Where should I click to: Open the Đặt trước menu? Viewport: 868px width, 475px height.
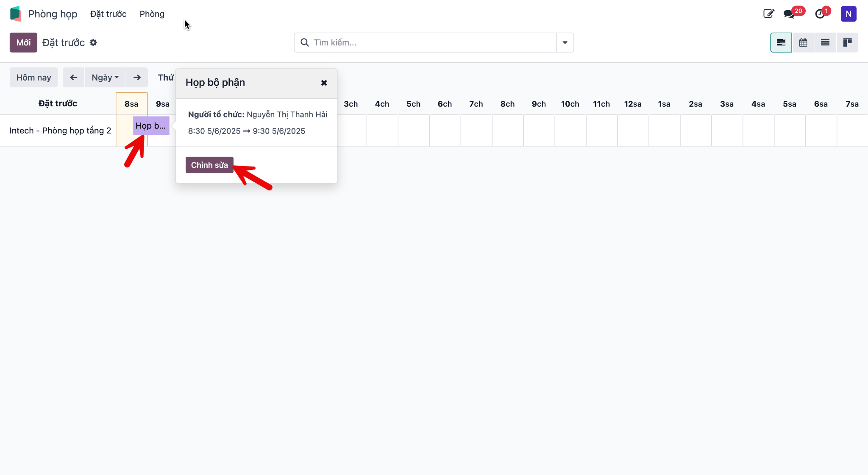(x=108, y=14)
